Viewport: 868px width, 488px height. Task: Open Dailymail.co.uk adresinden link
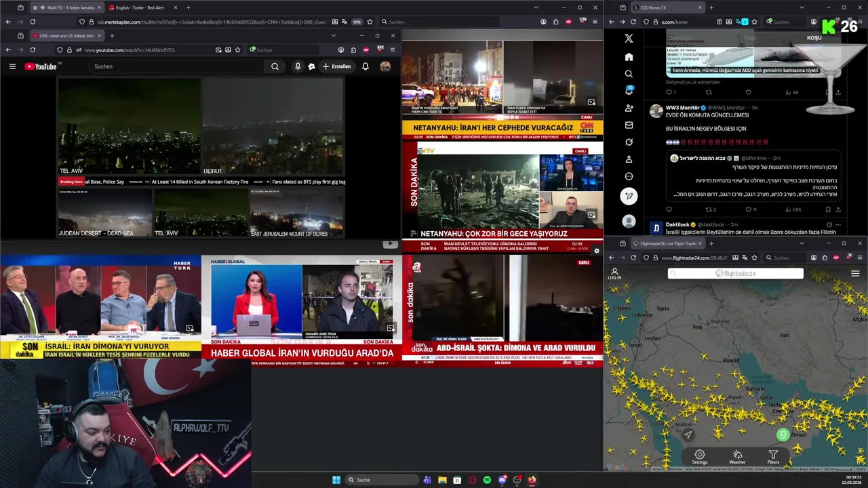pos(693,82)
